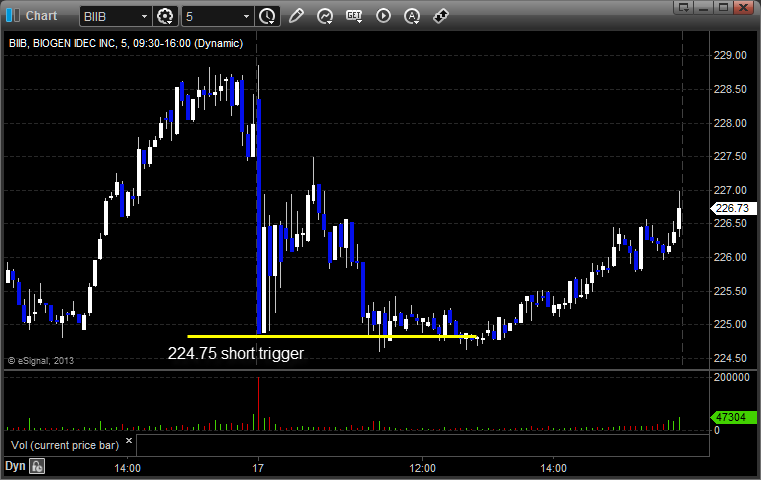Toggle the lock icon beside Dyn
Viewport: 761px width, 480px height.
[x=37, y=466]
